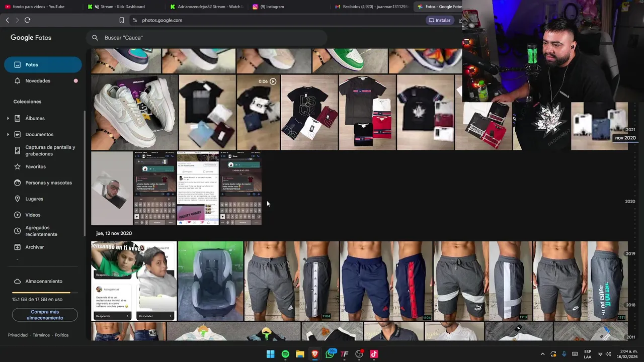Open volume control in system tray
644x362 pixels.
click(x=608, y=354)
